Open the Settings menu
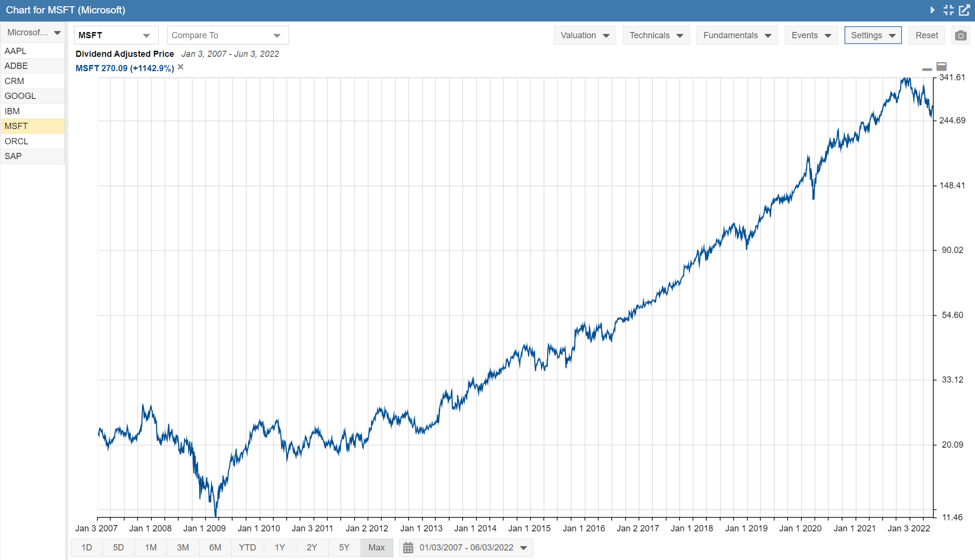Viewport: 975px width, 560px height. pos(873,35)
